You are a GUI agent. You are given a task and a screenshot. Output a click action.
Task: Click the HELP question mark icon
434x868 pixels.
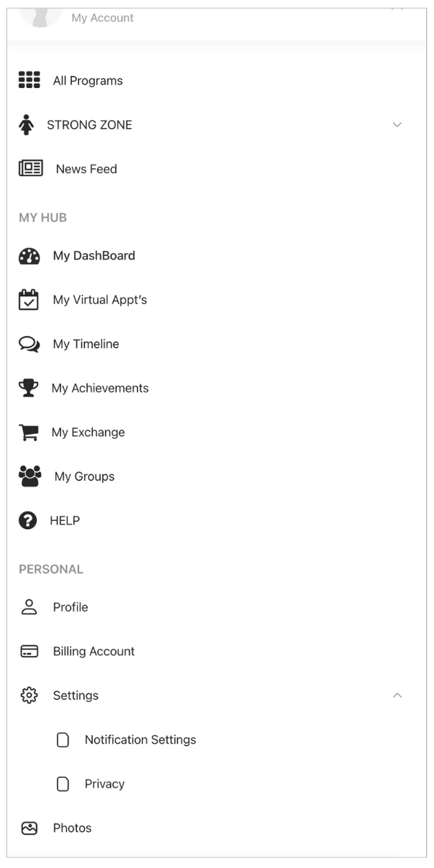pyautogui.click(x=28, y=521)
